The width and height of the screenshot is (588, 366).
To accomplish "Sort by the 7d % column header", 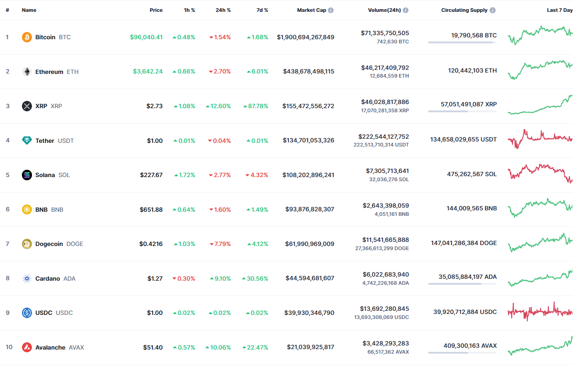I will click(x=262, y=10).
